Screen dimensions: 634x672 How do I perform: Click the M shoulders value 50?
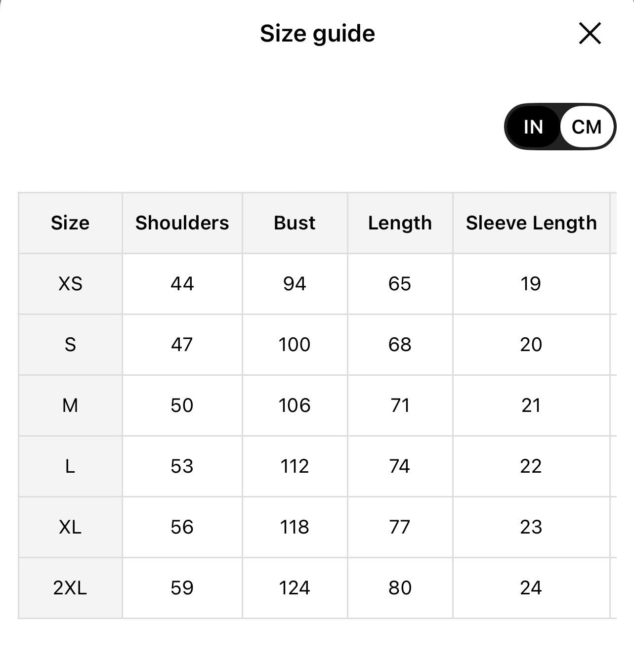pyautogui.click(x=182, y=405)
